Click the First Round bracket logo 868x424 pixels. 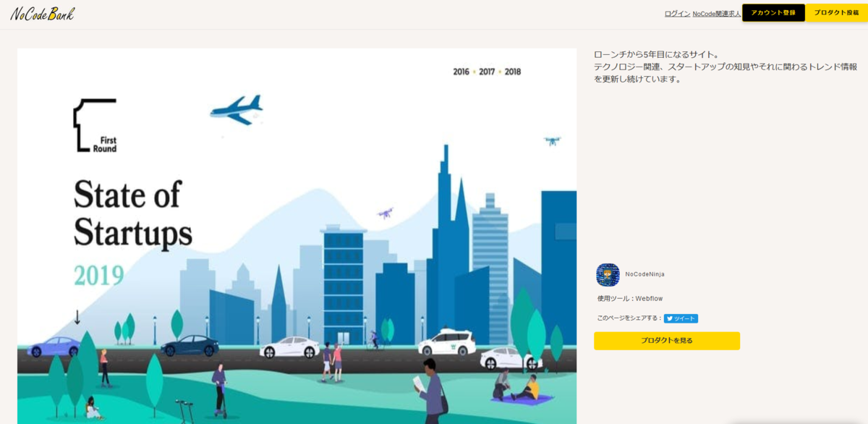click(x=95, y=125)
